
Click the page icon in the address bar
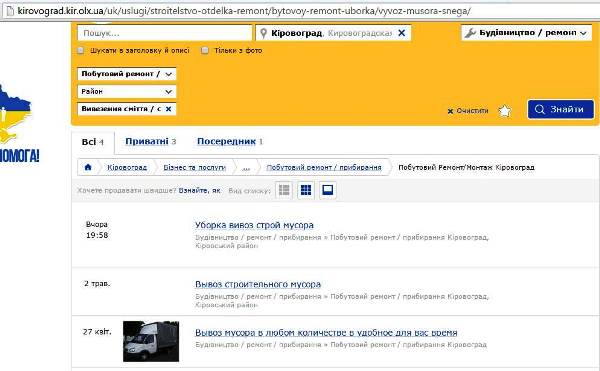(10, 10)
